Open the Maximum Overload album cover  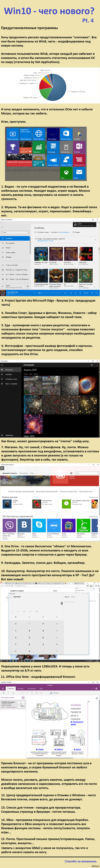pos(41,254)
